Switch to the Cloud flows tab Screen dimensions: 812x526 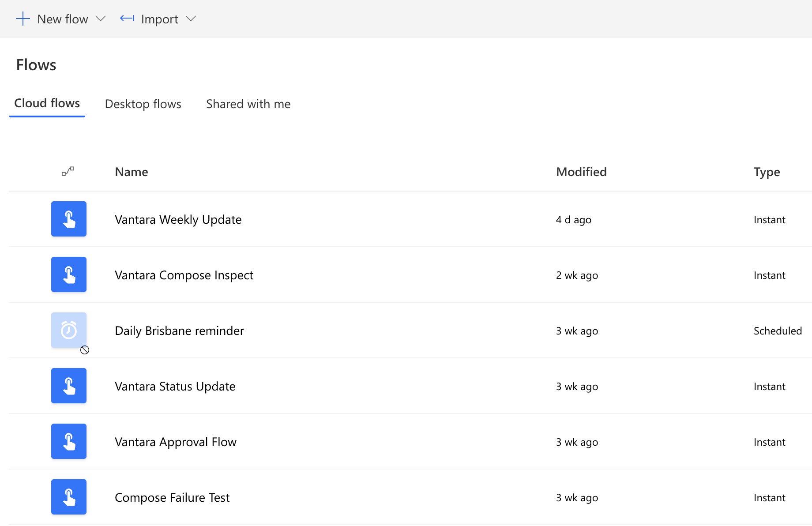point(47,103)
